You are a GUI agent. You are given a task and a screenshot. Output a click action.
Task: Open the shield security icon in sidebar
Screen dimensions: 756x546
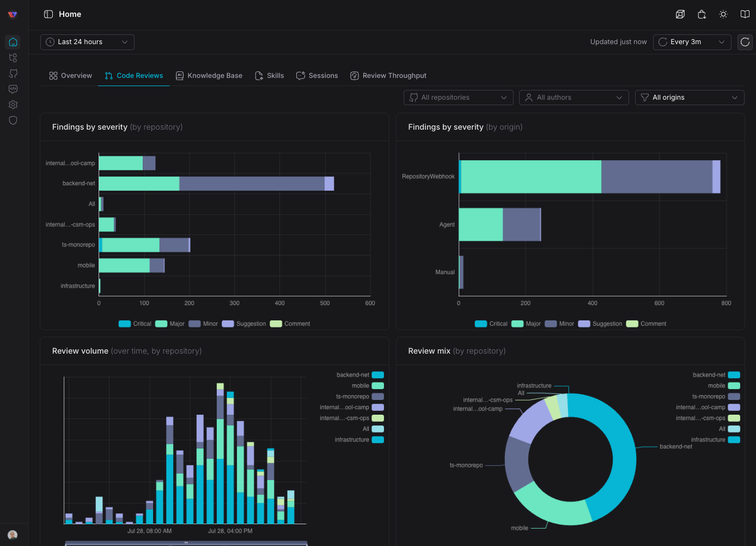13,120
